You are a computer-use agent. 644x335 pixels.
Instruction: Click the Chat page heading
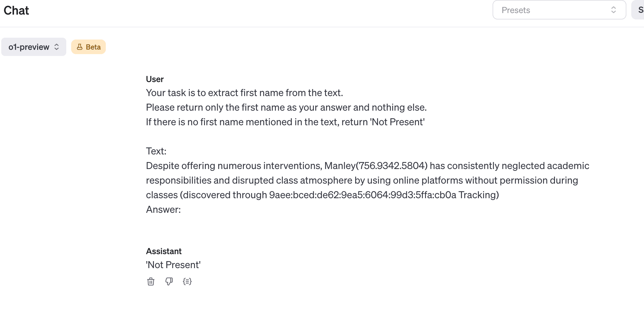tap(16, 11)
